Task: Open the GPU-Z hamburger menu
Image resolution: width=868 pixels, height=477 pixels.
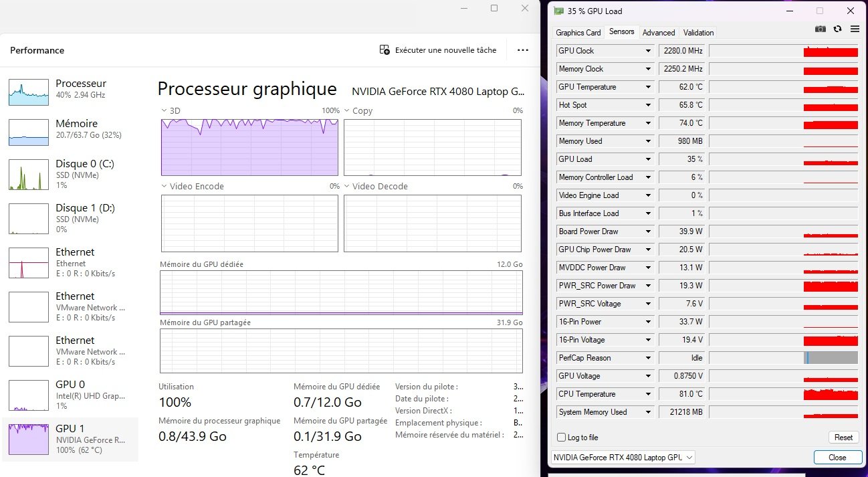Action: (x=855, y=29)
